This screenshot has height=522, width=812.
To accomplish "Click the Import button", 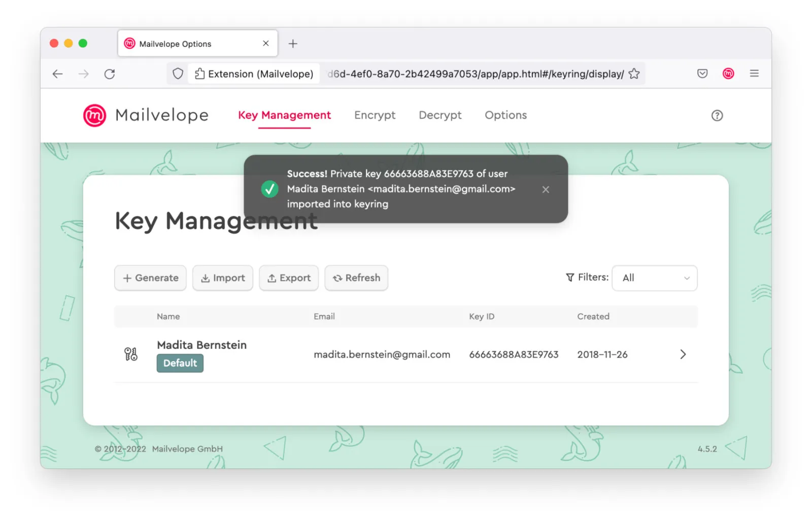I will pos(223,278).
